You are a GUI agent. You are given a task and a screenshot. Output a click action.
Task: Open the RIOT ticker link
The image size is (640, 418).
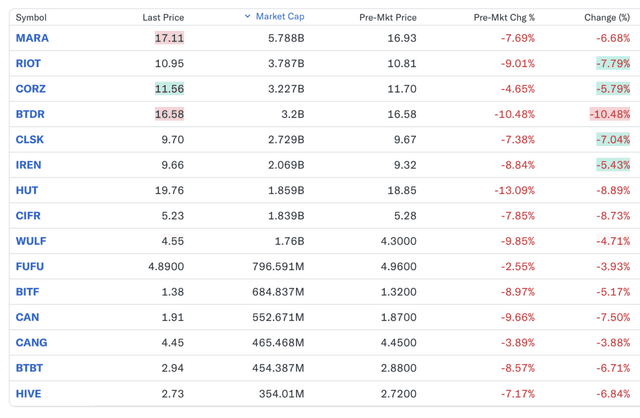29,64
